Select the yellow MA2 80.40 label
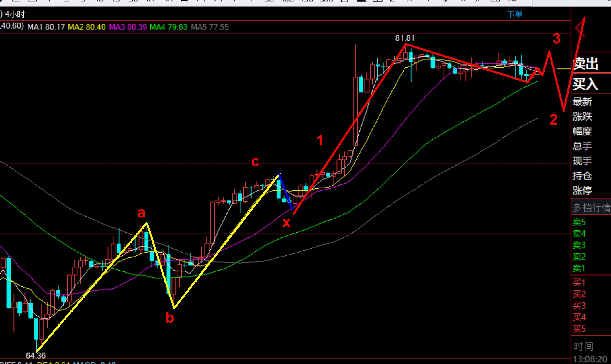 [x=87, y=27]
